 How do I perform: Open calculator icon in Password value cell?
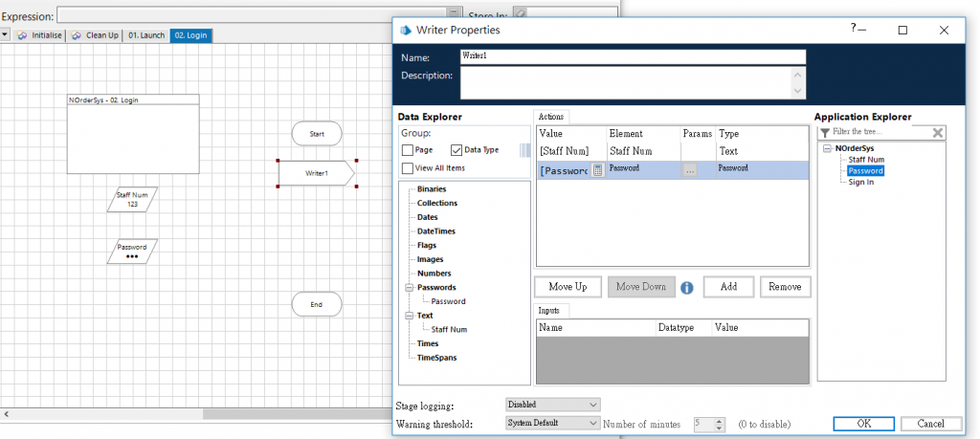click(x=597, y=170)
